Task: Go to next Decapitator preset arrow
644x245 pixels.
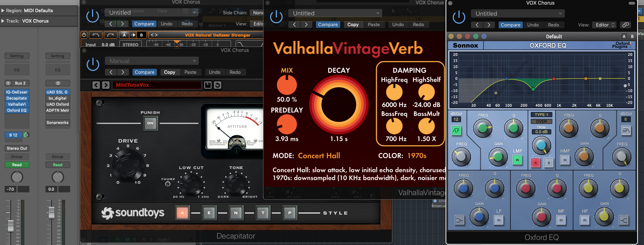Action: pyautogui.click(x=106, y=85)
